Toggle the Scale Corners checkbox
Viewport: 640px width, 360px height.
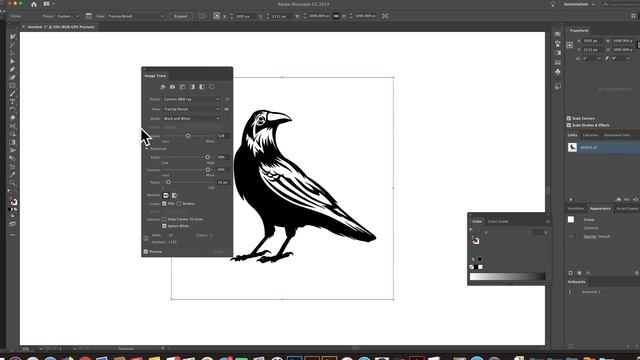(x=569, y=118)
